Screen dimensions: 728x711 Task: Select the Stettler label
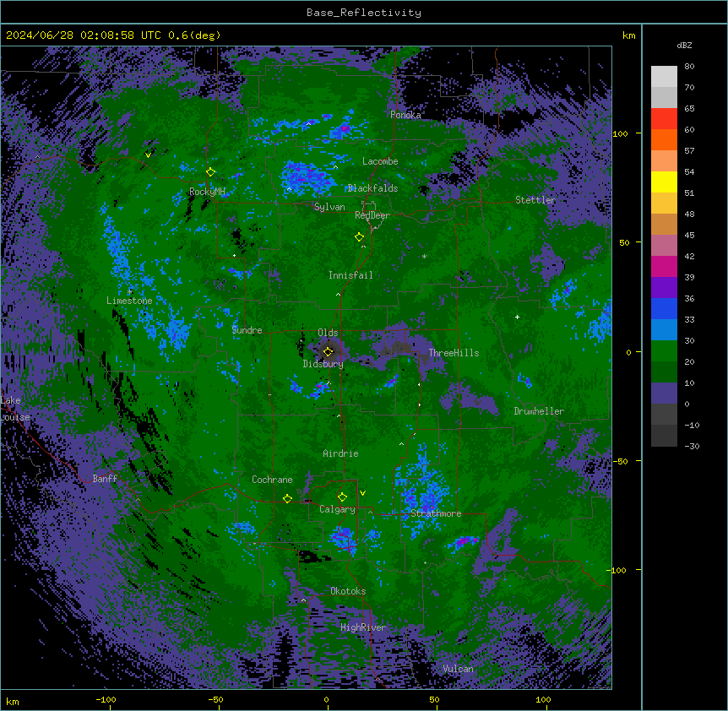tap(535, 200)
